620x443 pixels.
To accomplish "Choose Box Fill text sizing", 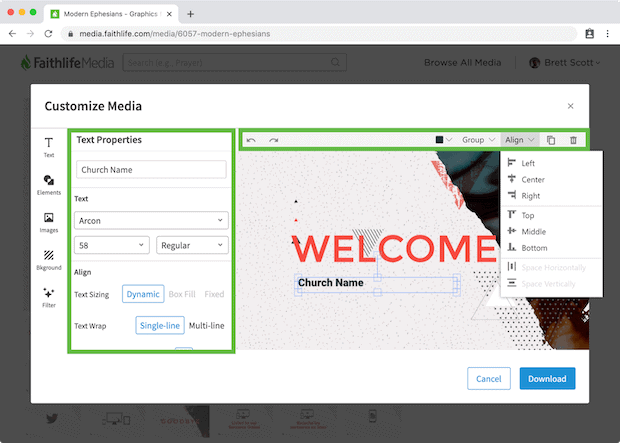I will tap(182, 294).
